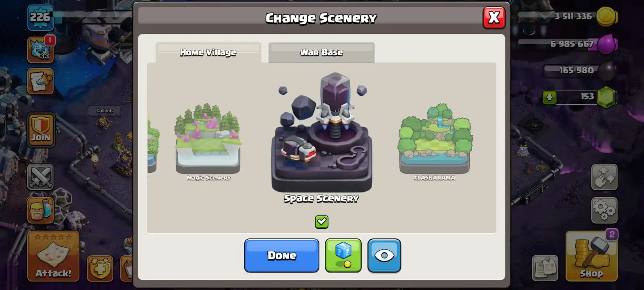Open the builder barbarian face icon
Image resolution: width=644 pixels, height=290 pixels.
pyautogui.click(x=40, y=210)
